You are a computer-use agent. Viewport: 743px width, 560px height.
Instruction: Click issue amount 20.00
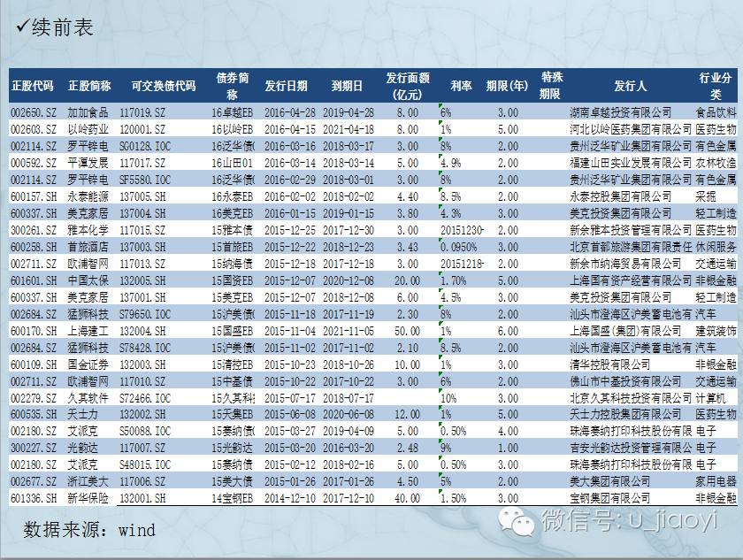[407, 281]
